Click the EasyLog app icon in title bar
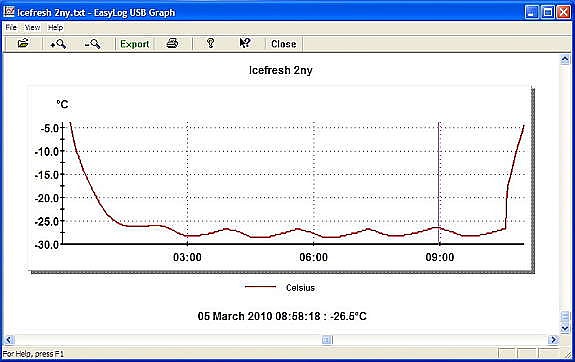This screenshot has height=362, width=575. (9, 12)
